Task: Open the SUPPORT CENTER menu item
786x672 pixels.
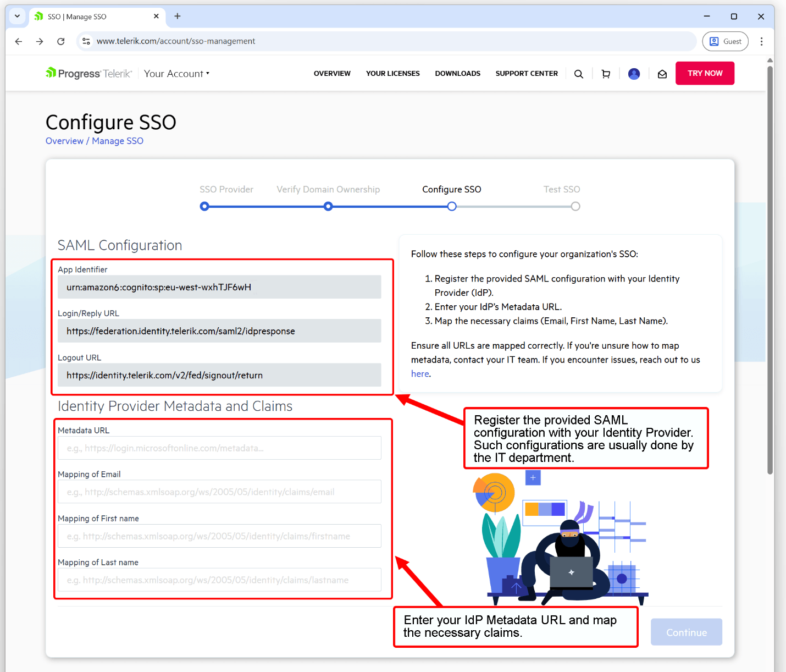Action: point(527,74)
